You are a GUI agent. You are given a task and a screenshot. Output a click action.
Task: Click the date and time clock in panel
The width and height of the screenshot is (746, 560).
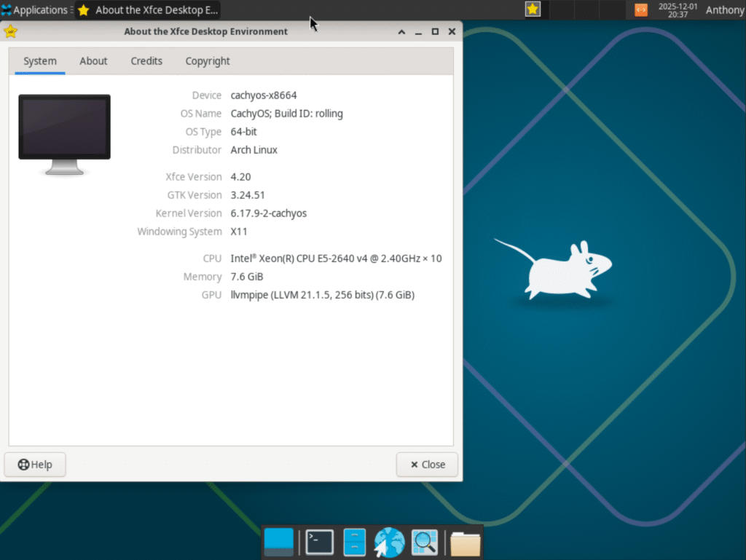[x=678, y=10]
